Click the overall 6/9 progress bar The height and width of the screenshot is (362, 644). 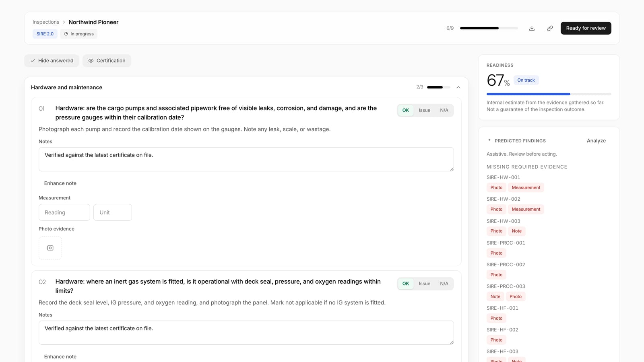pos(489,28)
